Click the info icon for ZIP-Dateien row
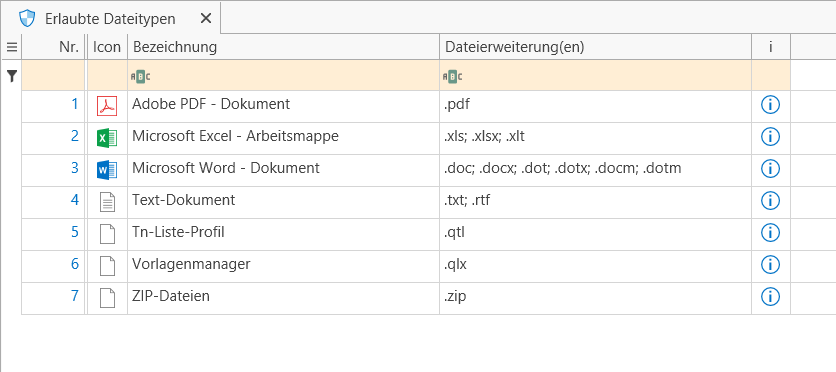Viewport: 836px width, 372px height. pos(770,297)
